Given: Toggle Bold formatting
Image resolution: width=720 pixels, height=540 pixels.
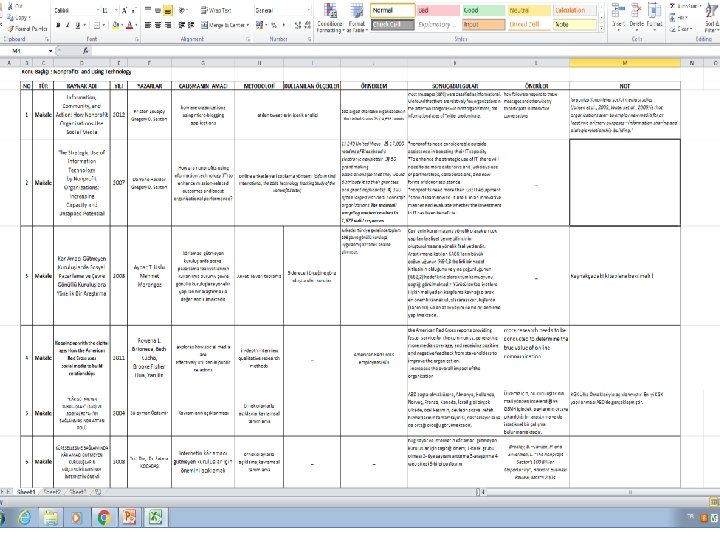Looking at the screenshot, I should (58, 25).
